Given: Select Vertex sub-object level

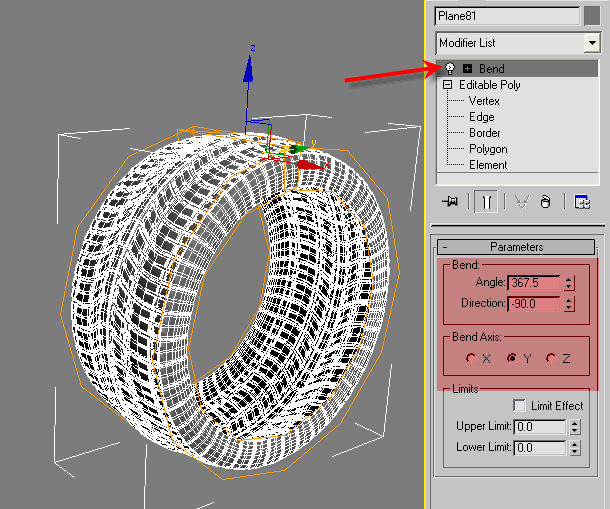Looking at the screenshot, I should point(484,101).
